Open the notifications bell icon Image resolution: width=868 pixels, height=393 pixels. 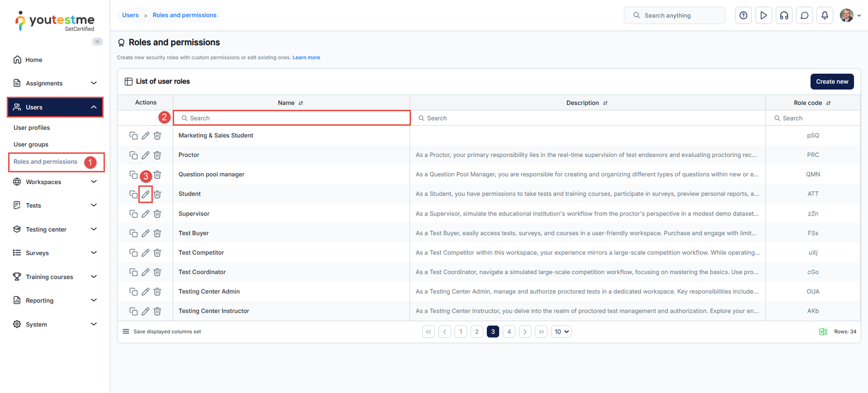(x=825, y=15)
